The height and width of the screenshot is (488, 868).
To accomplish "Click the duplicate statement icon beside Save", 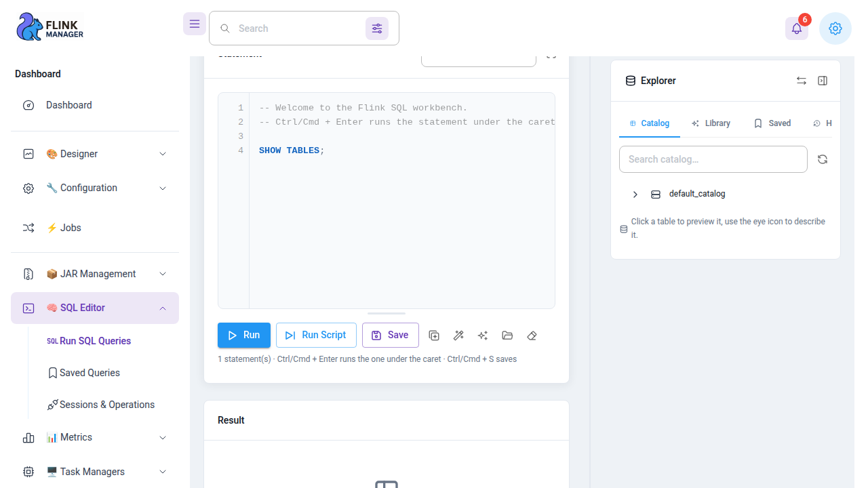I will 434,335.
